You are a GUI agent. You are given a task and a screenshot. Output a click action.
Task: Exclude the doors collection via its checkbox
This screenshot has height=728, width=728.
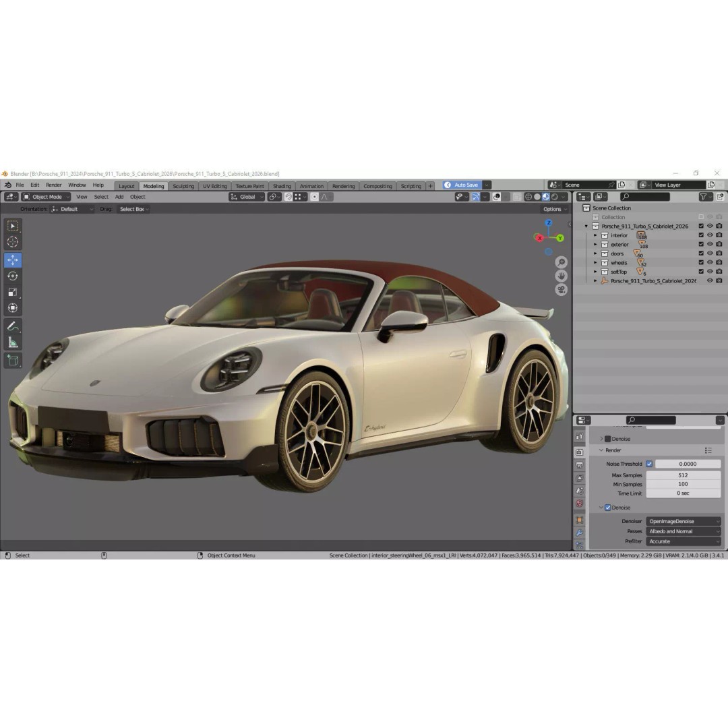click(701, 253)
